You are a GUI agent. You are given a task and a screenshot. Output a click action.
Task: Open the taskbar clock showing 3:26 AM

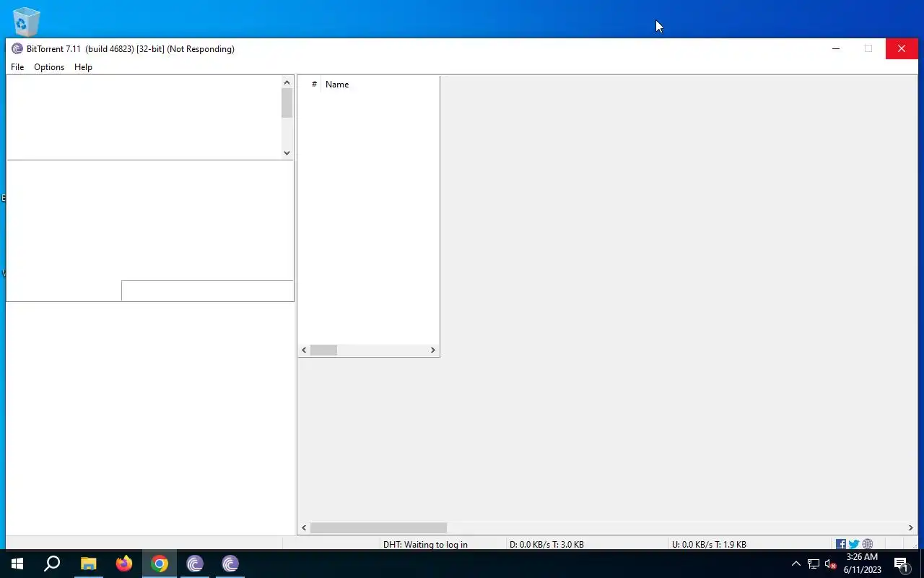click(x=862, y=564)
